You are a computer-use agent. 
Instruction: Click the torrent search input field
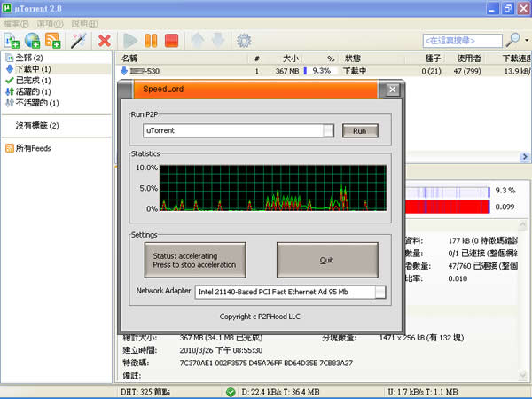pos(461,40)
